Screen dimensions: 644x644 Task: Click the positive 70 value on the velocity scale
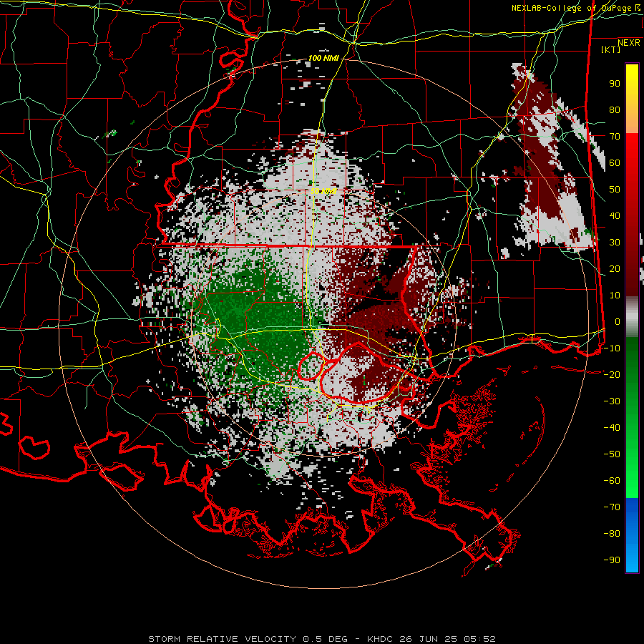coord(615,137)
